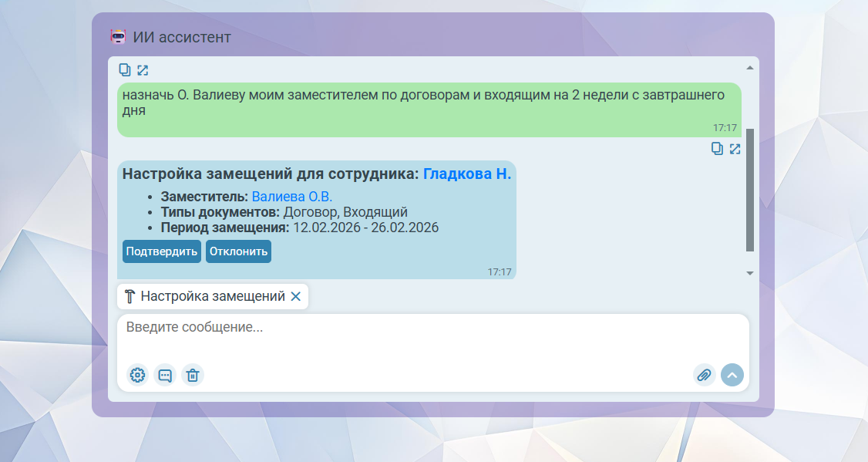Expand the assistant's substitution settings reply
868x462 pixels.
pos(735,149)
